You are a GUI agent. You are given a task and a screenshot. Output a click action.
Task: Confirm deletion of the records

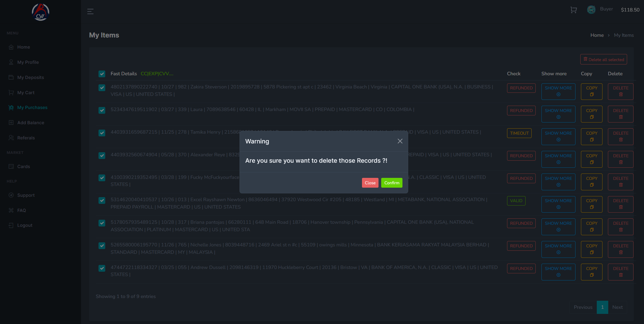pyautogui.click(x=392, y=183)
